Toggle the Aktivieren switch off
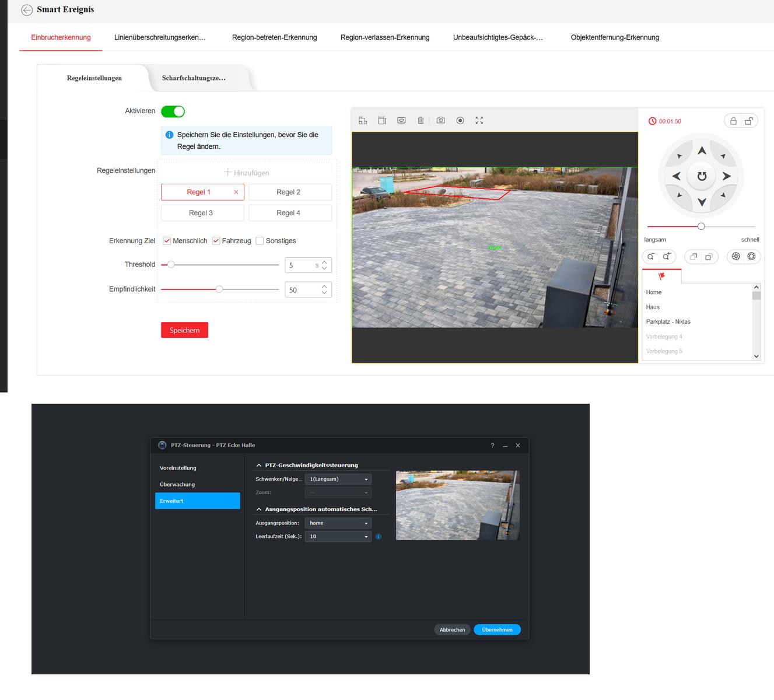This screenshot has height=700, width=774. (x=173, y=111)
